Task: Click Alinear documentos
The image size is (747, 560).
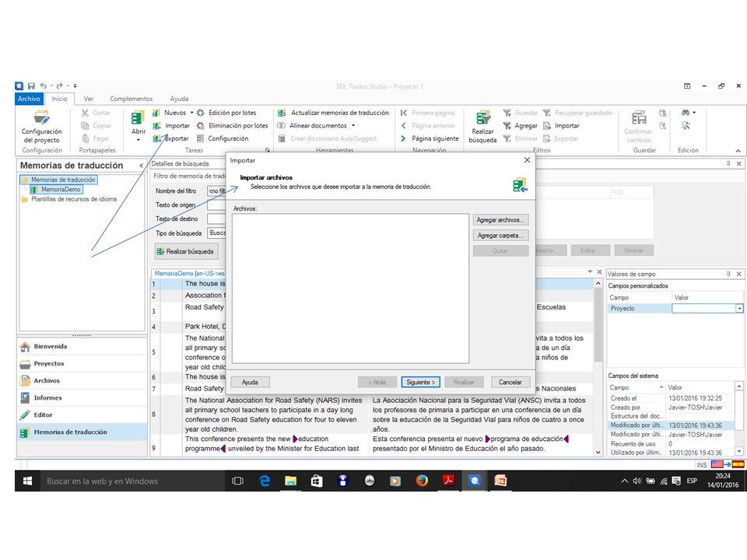Action: [313, 126]
